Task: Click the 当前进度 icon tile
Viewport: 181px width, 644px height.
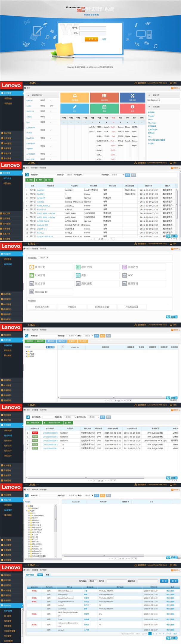Action: (x=143, y=267)
